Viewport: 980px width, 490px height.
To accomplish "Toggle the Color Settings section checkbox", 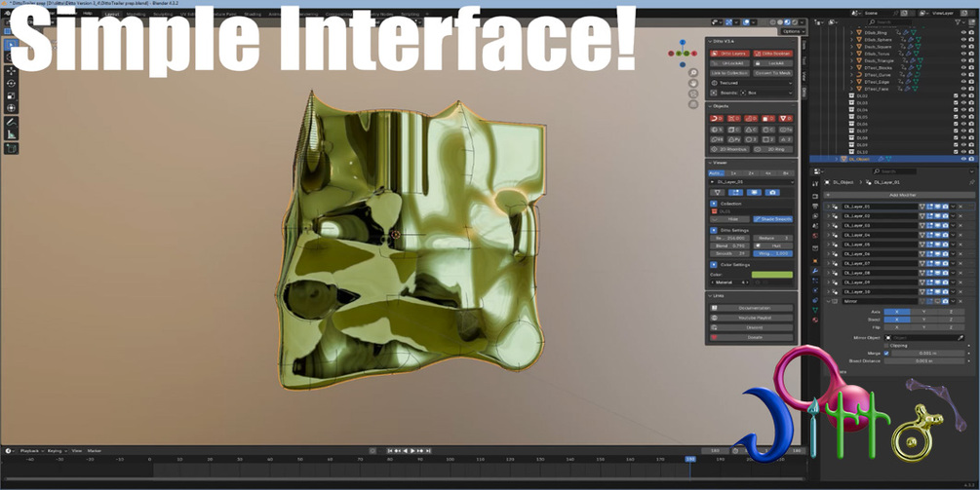I will (714, 265).
